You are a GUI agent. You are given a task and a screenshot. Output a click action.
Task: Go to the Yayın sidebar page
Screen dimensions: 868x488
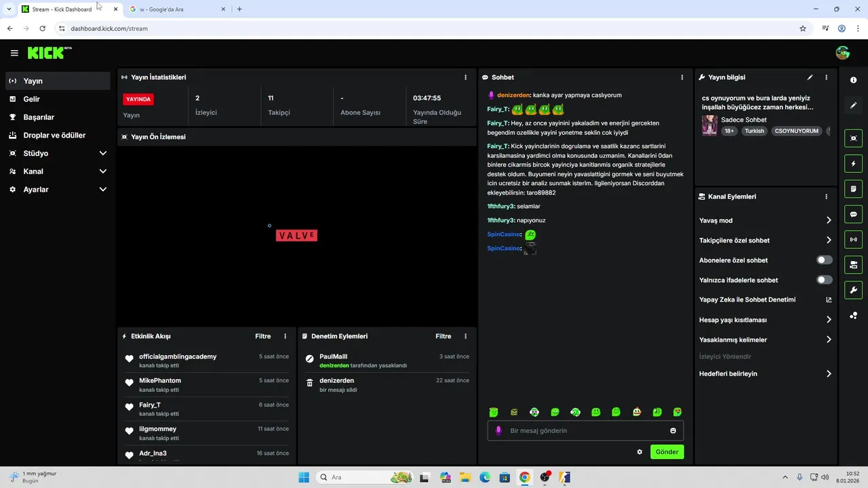pos(58,81)
